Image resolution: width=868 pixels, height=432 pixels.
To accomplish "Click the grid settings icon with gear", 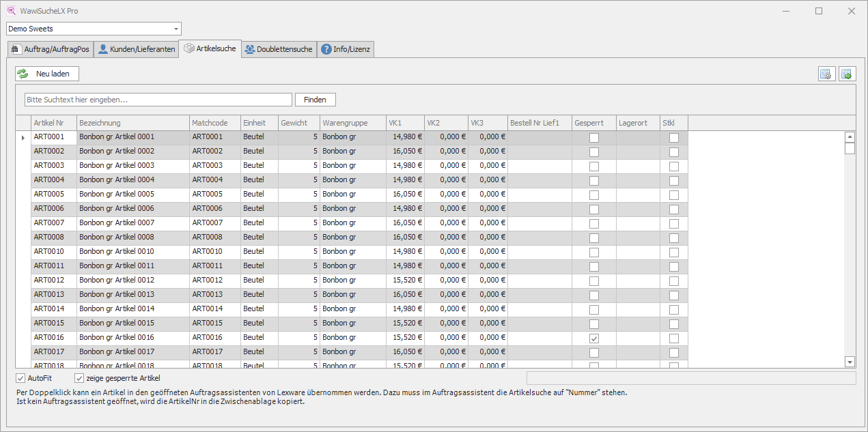I will pyautogui.click(x=826, y=74).
